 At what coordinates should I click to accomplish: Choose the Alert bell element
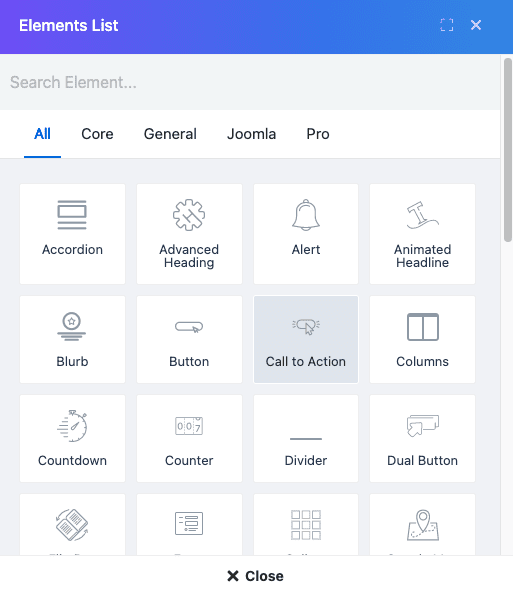pos(306,234)
